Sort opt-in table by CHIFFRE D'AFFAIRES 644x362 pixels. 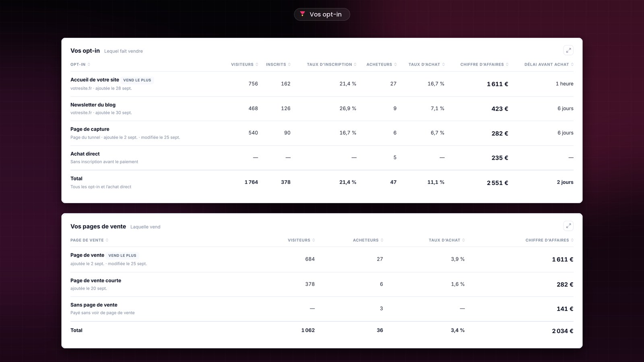484,64
